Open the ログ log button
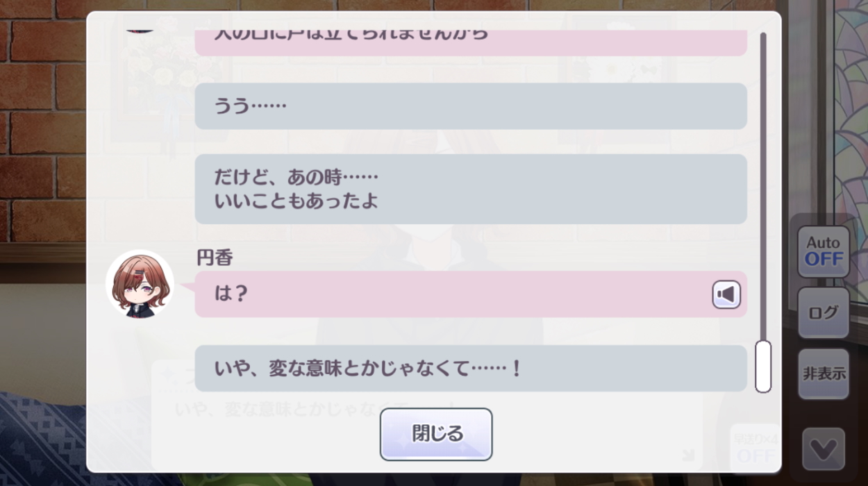 point(824,312)
